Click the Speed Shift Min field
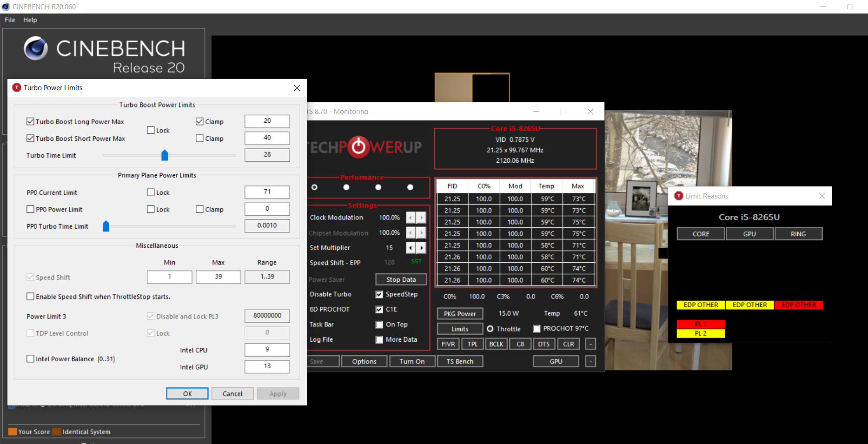The width and height of the screenshot is (868, 444). [x=170, y=277]
